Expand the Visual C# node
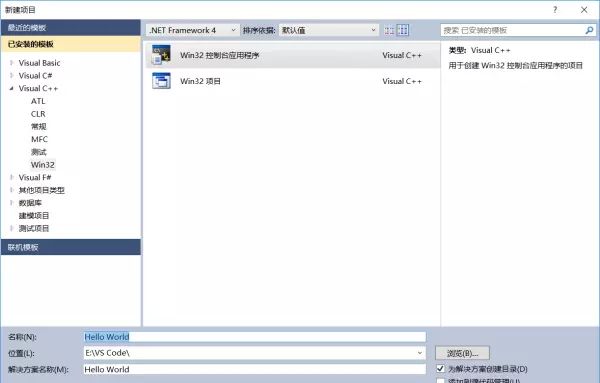The width and height of the screenshot is (600, 383). tap(11, 75)
